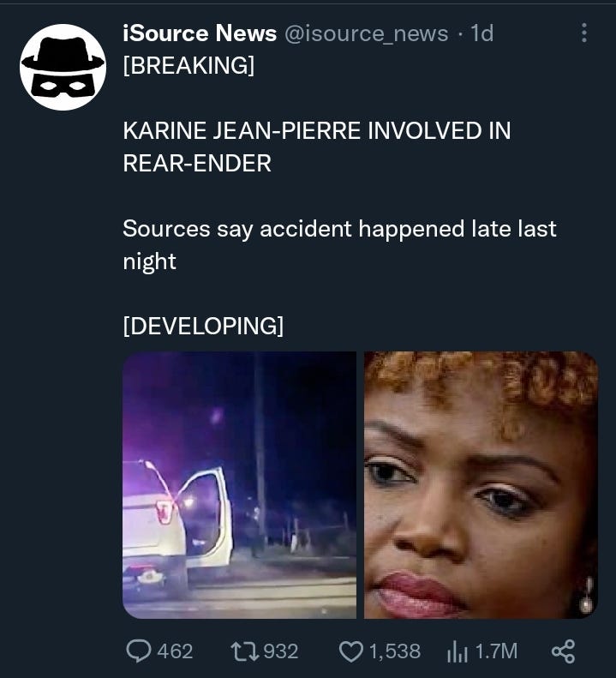The image size is (616, 678).
Task: Toggle the like heart icon
Action: (351, 651)
